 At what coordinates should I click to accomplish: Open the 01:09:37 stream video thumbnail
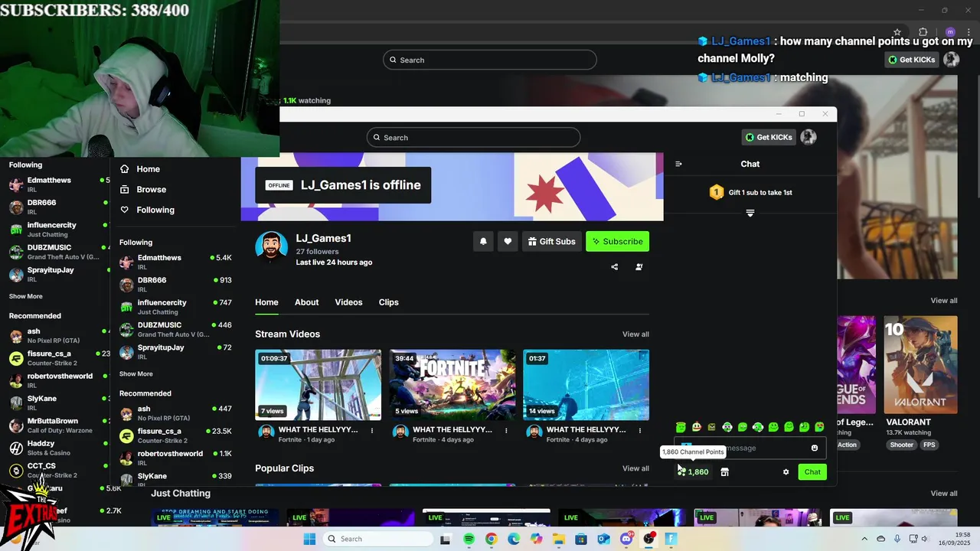tap(318, 385)
